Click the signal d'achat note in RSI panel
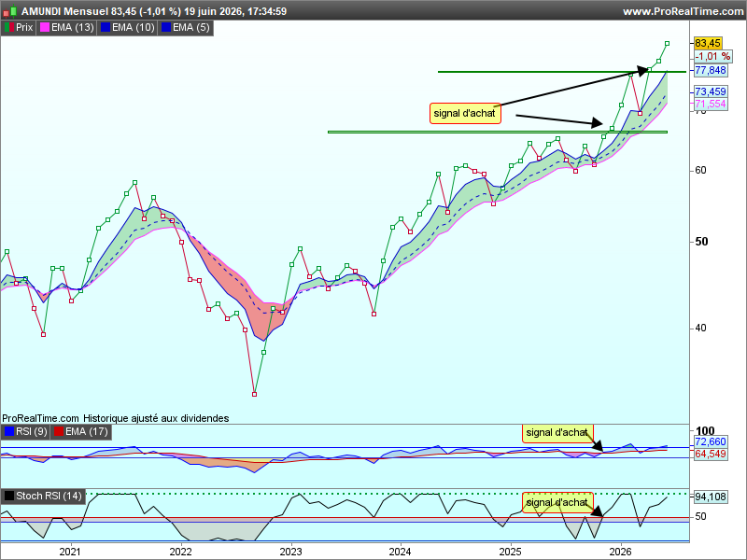Viewport: 747px width, 560px height. [x=557, y=432]
